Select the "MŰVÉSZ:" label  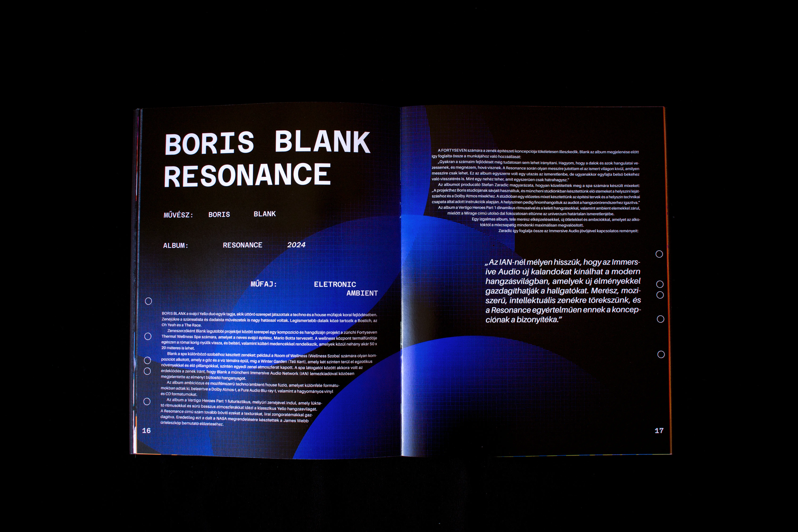point(178,215)
